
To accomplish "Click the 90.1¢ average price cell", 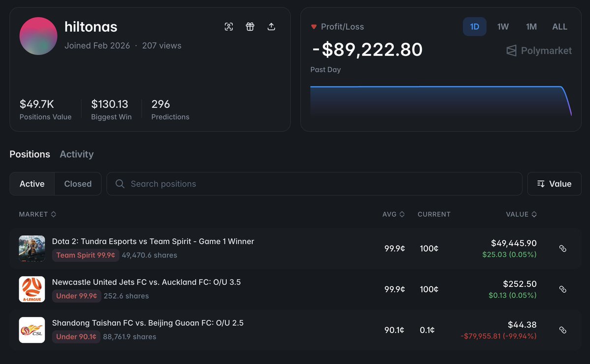I will (394, 330).
